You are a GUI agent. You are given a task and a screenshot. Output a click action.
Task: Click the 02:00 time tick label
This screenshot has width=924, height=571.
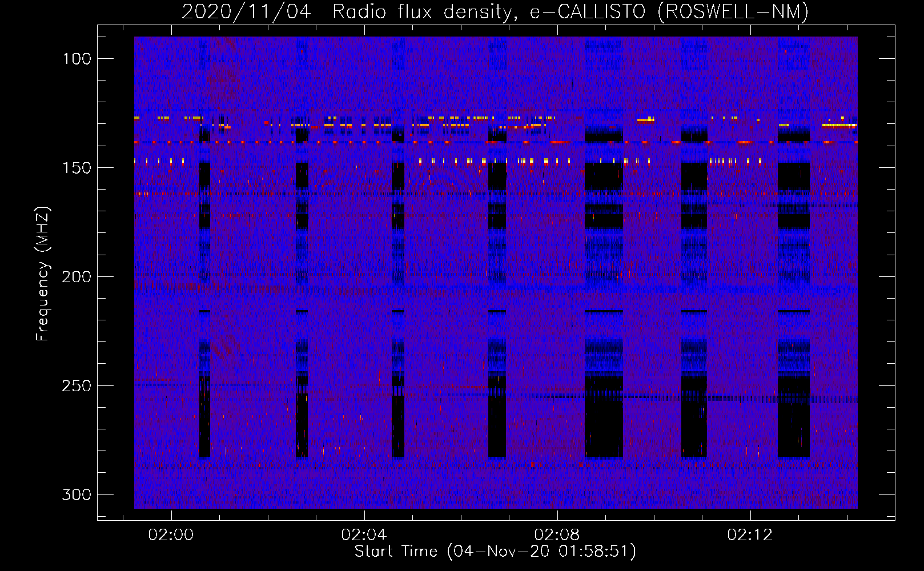171,535
